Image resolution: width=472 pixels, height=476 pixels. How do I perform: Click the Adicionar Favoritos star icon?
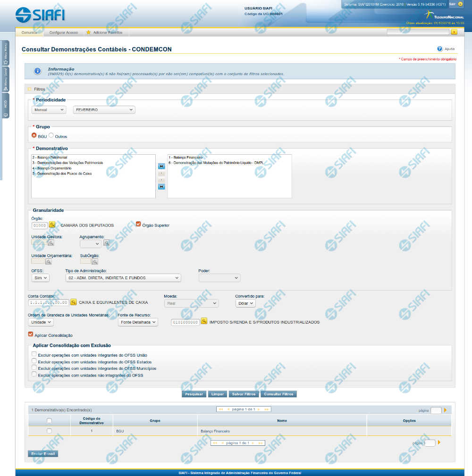88,33
